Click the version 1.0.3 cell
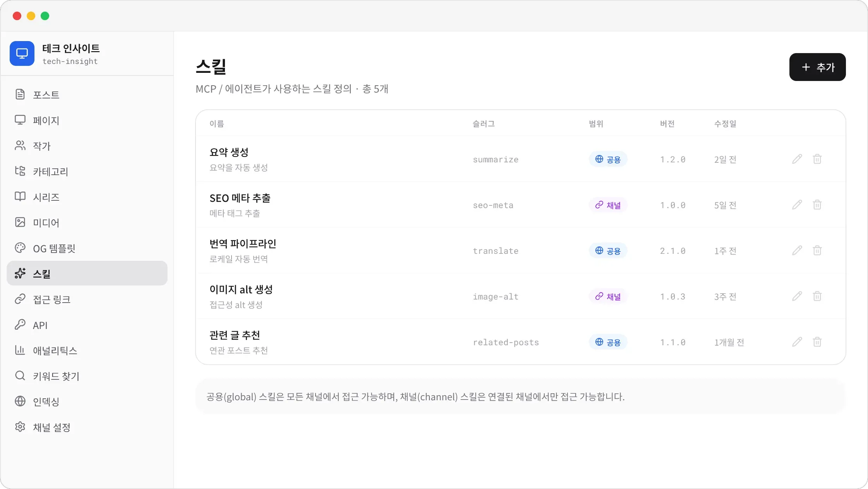Viewport: 868px width, 489px height. click(x=672, y=296)
